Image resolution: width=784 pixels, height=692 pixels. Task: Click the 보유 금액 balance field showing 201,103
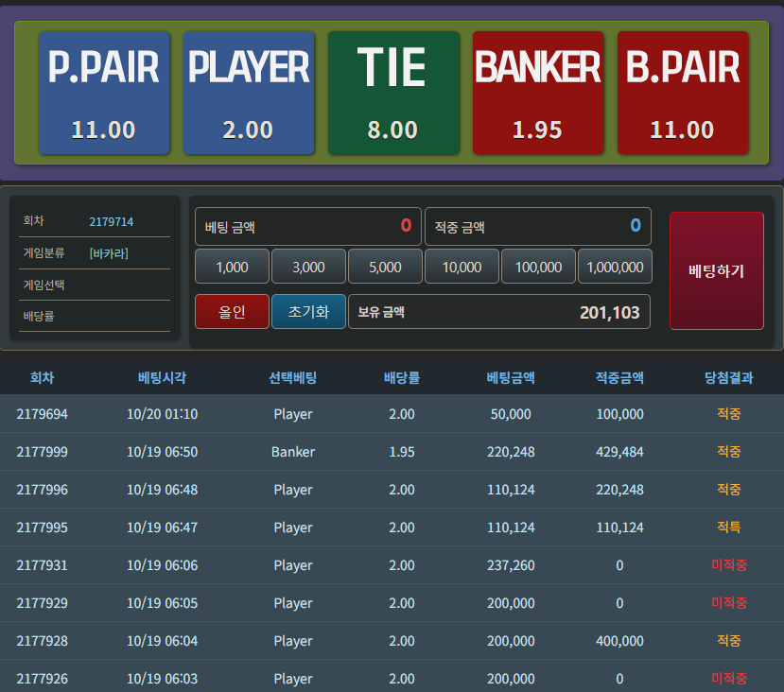click(499, 312)
